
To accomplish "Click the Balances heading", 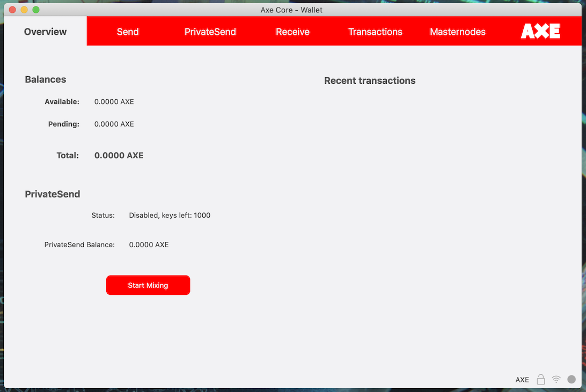I will click(45, 79).
